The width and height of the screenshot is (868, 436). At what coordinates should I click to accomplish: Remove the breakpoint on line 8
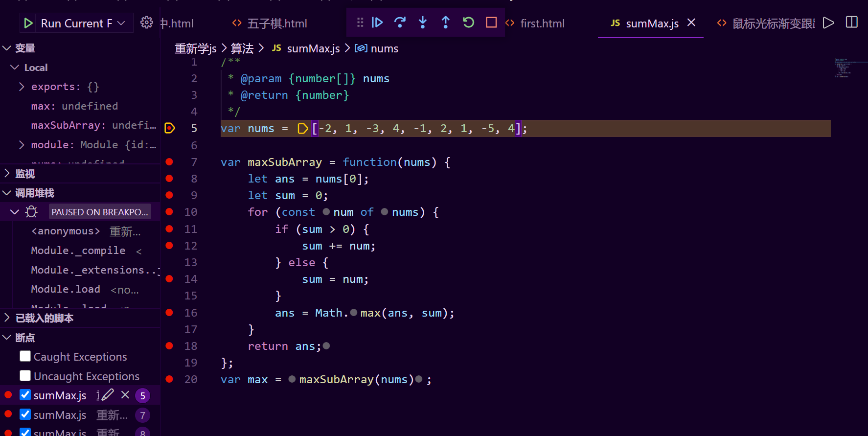point(169,179)
